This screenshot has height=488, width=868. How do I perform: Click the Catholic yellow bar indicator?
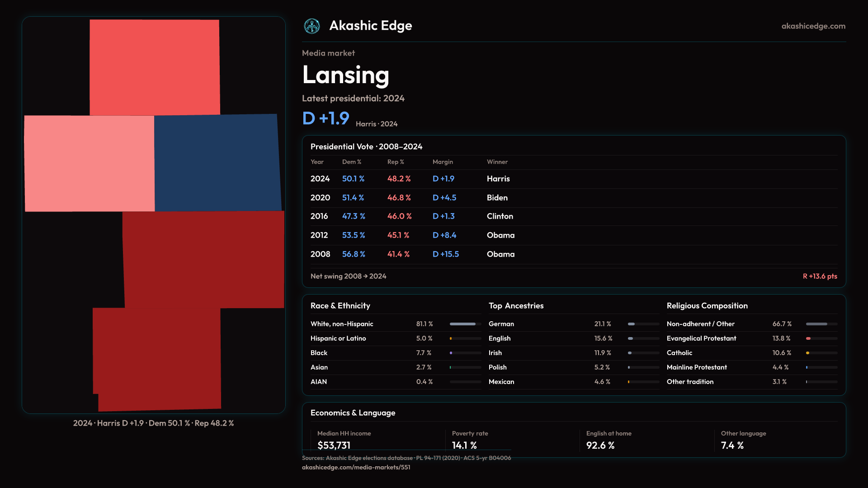click(x=808, y=353)
